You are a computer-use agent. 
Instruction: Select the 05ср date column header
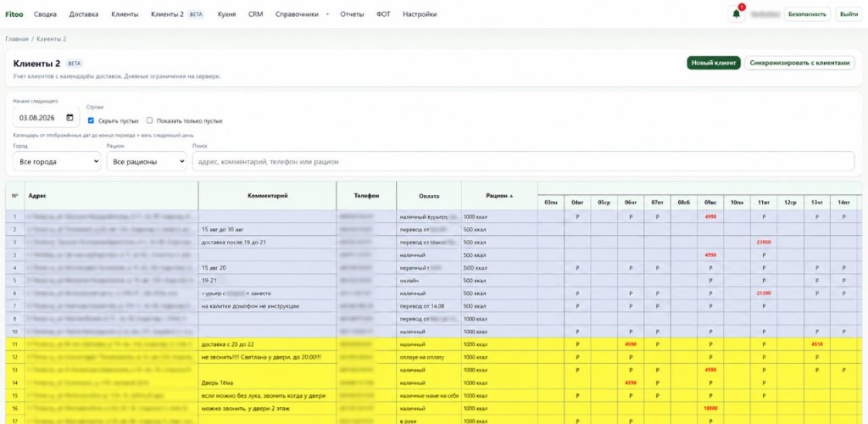[604, 204]
